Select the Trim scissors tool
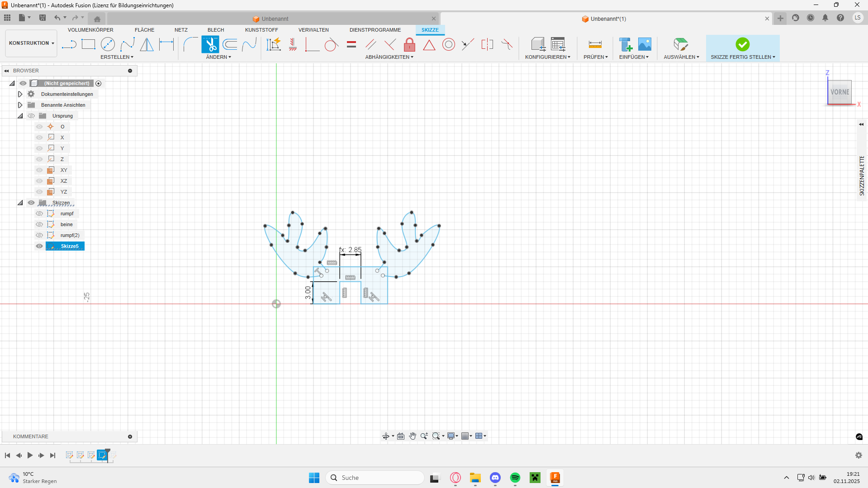Image resolution: width=868 pixels, height=488 pixels. tap(210, 44)
